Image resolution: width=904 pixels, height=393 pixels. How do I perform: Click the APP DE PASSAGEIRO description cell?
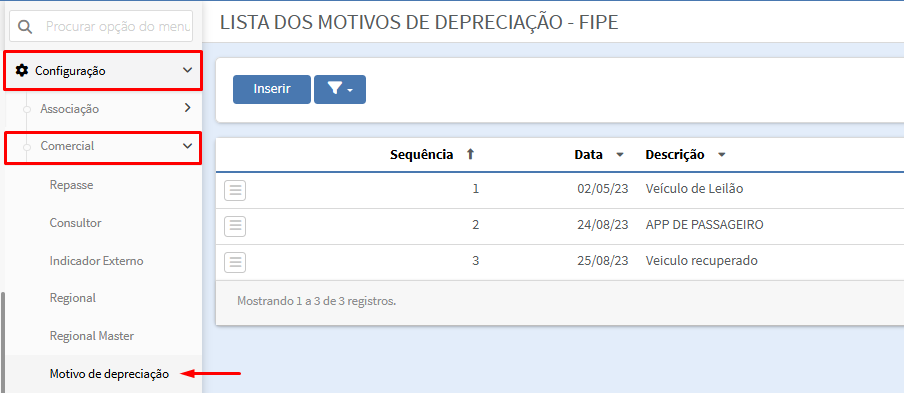(705, 225)
